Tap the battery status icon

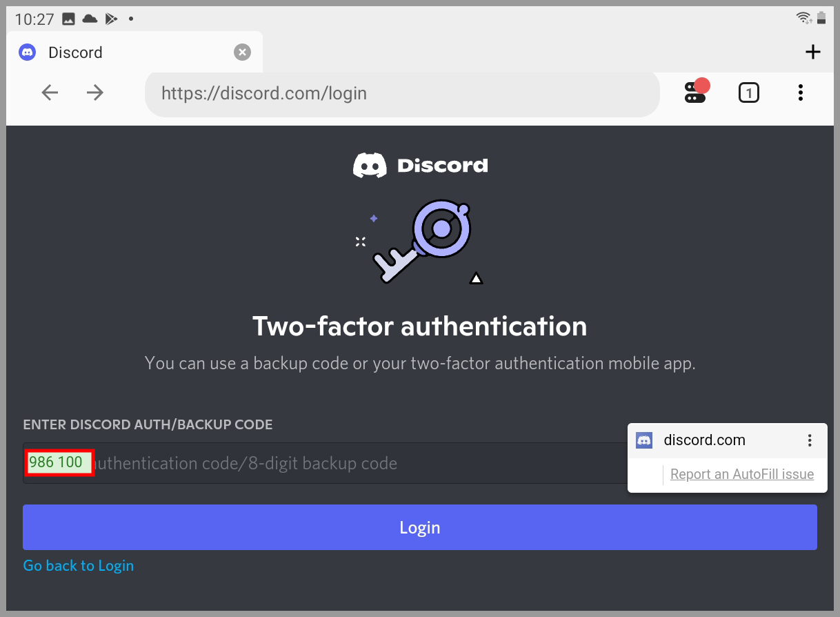click(x=821, y=19)
